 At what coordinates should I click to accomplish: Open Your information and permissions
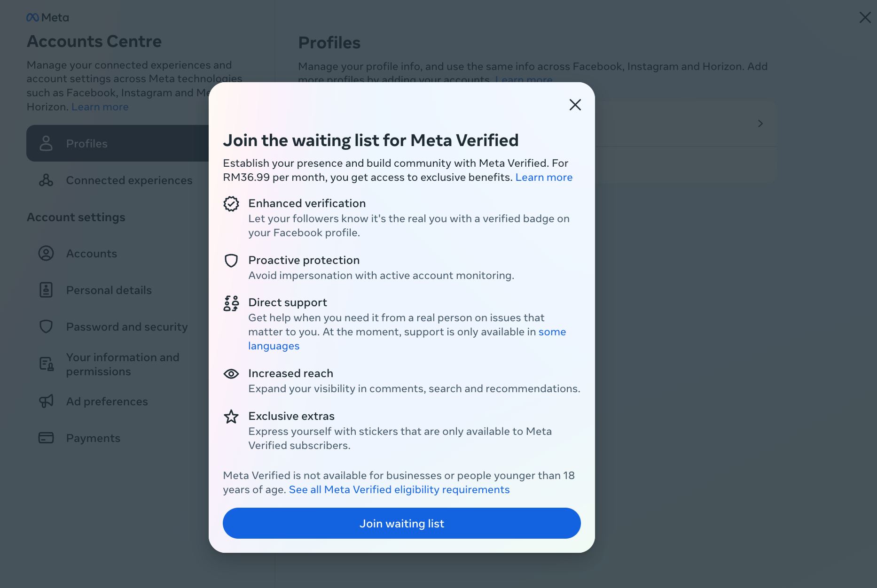click(x=122, y=364)
